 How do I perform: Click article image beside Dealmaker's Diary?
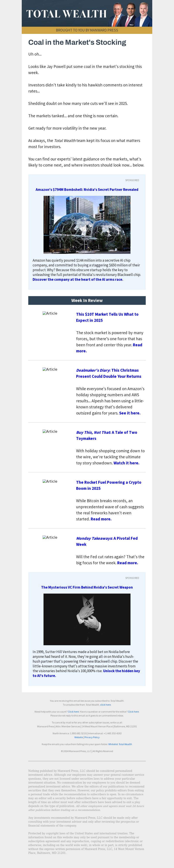click(x=50, y=369)
